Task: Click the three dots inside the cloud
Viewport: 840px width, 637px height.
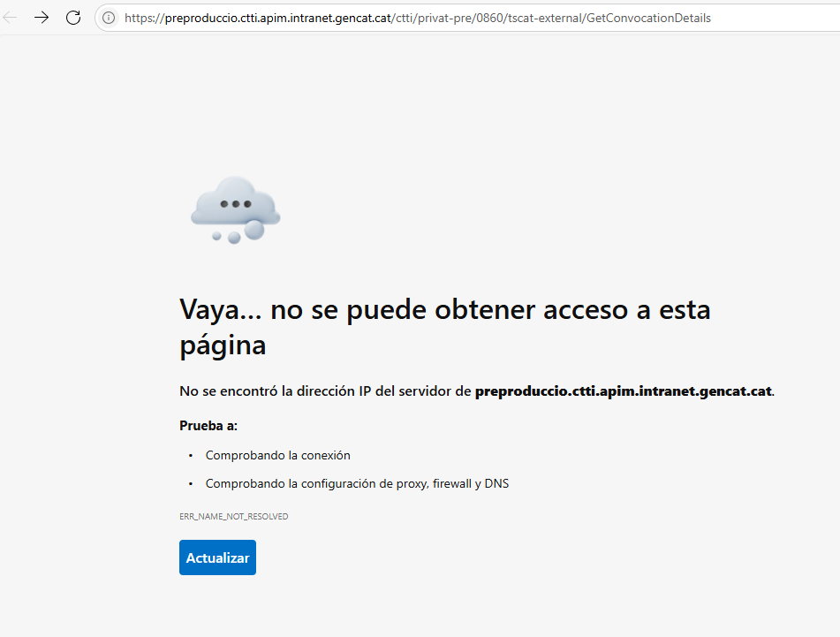Action: click(x=236, y=204)
